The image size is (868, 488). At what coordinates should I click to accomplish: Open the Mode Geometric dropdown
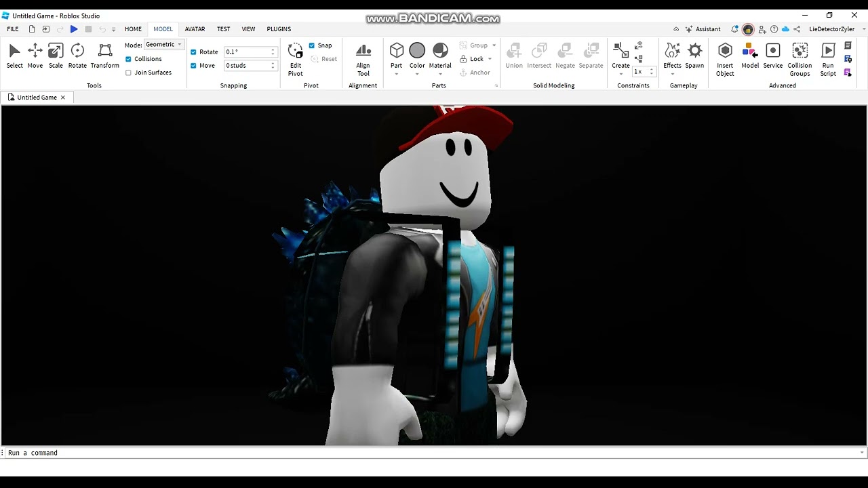(x=164, y=45)
